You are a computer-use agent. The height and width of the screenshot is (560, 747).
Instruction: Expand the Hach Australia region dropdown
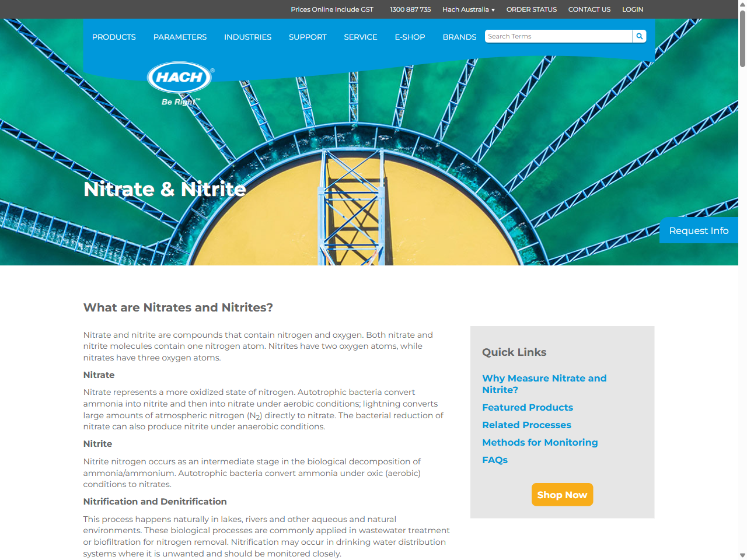pyautogui.click(x=468, y=9)
